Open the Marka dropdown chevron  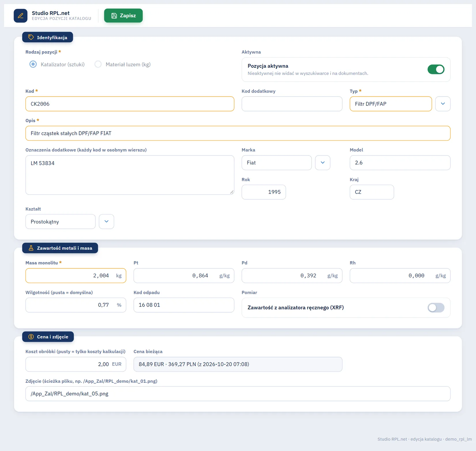[323, 163]
